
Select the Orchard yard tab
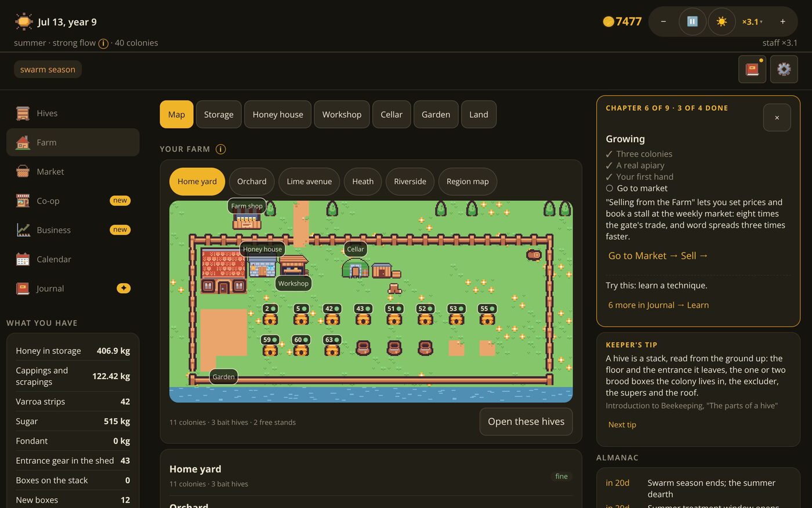252,182
